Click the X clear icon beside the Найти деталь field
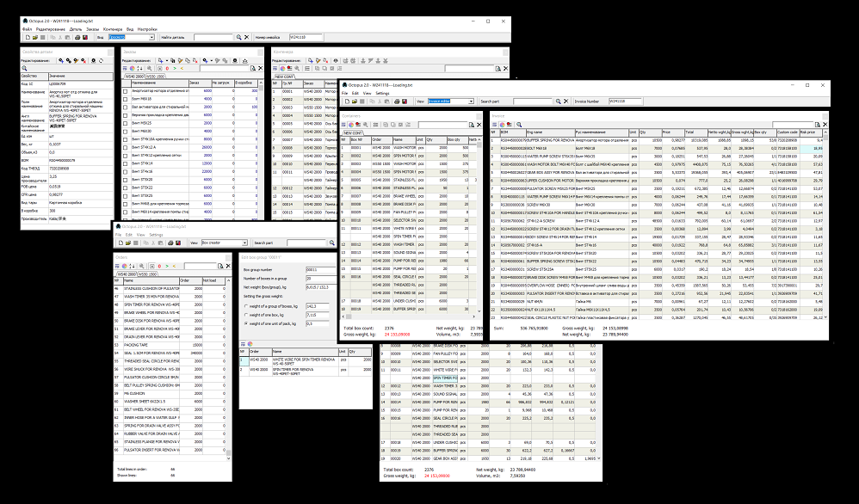 [x=246, y=37]
